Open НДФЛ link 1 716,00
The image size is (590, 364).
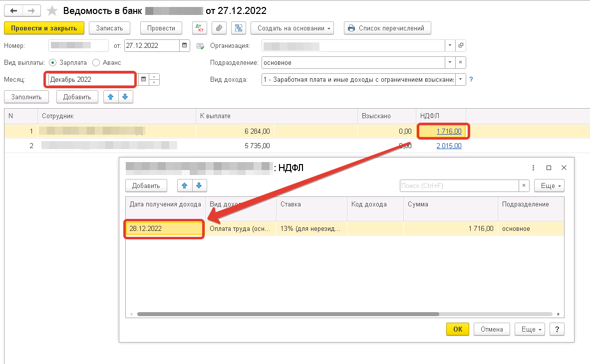tap(449, 131)
